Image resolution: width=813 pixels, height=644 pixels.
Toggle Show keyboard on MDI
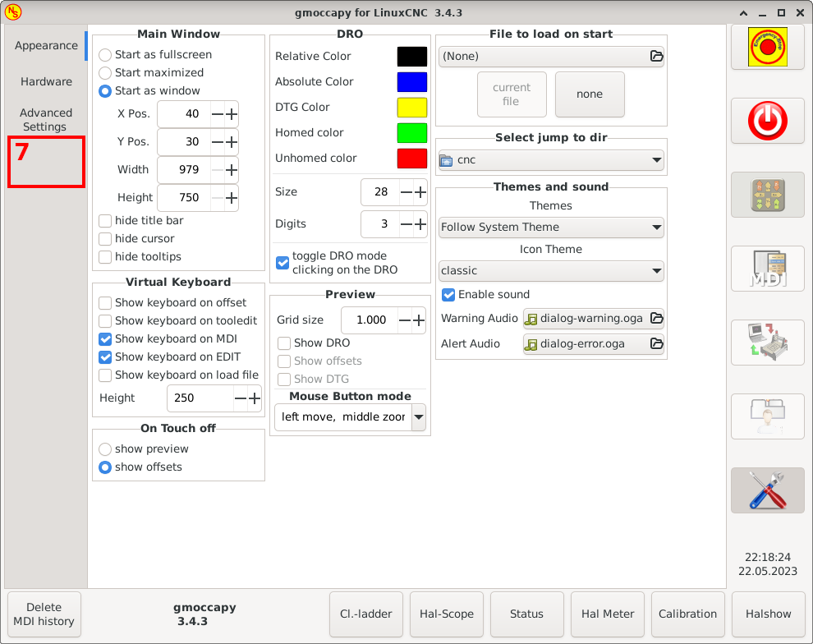point(105,339)
